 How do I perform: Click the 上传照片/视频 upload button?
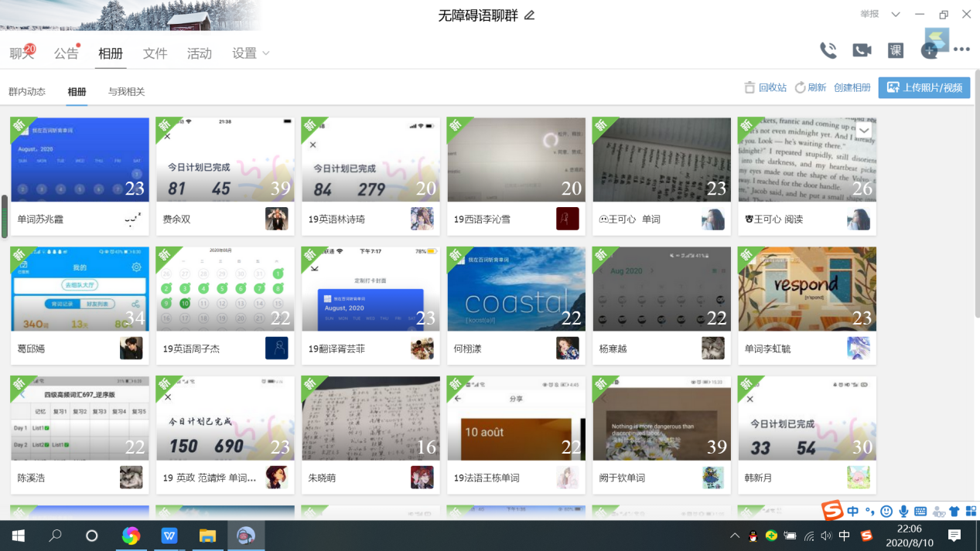(924, 88)
